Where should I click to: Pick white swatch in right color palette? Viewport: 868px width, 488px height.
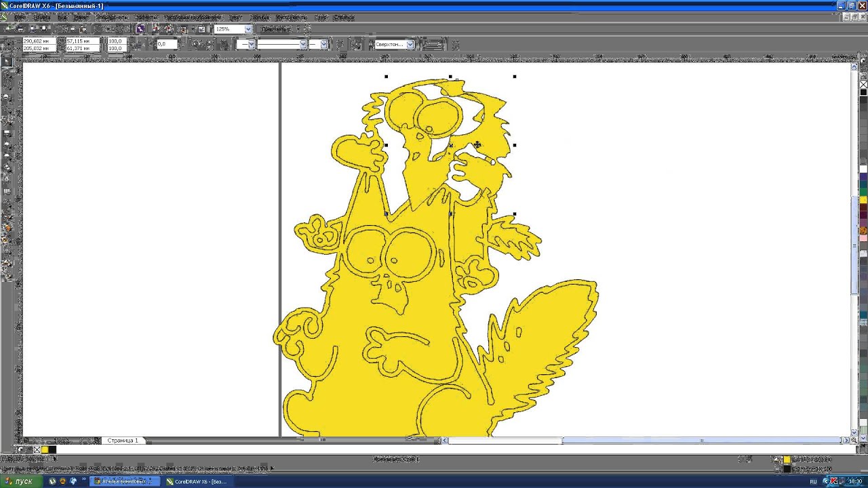[x=863, y=169]
